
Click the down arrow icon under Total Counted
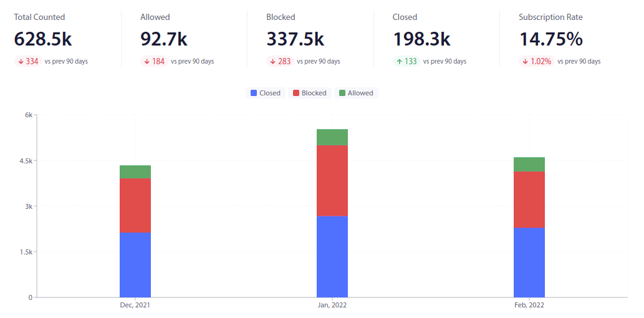click(21, 61)
